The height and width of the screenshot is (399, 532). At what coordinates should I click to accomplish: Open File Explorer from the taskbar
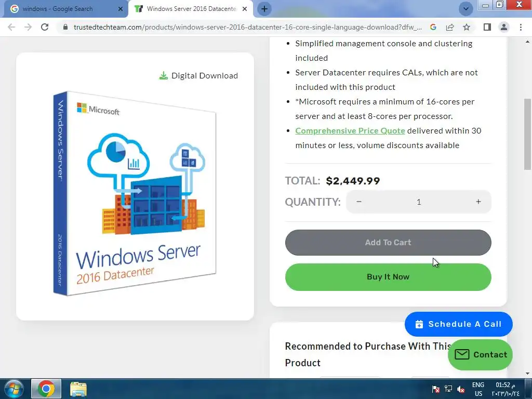[78, 389]
